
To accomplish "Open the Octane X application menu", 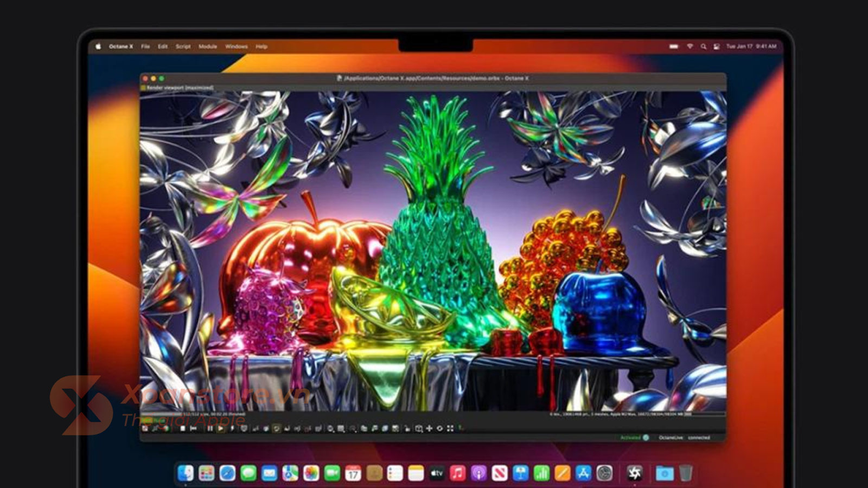I will (x=121, y=47).
